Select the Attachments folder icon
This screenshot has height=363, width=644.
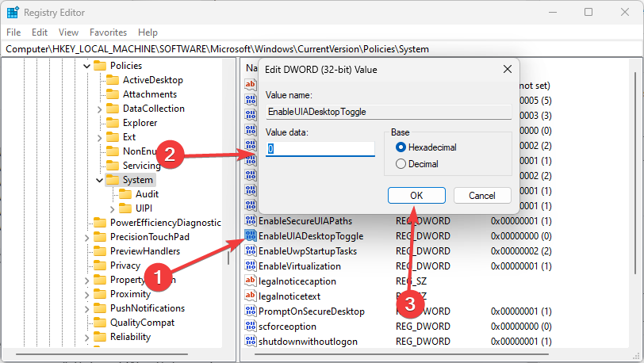[x=113, y=94]
